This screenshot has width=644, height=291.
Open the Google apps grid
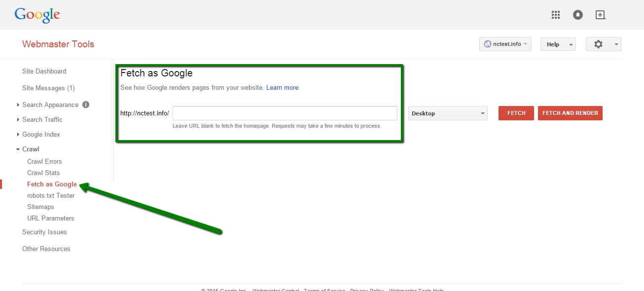(555, 14)
